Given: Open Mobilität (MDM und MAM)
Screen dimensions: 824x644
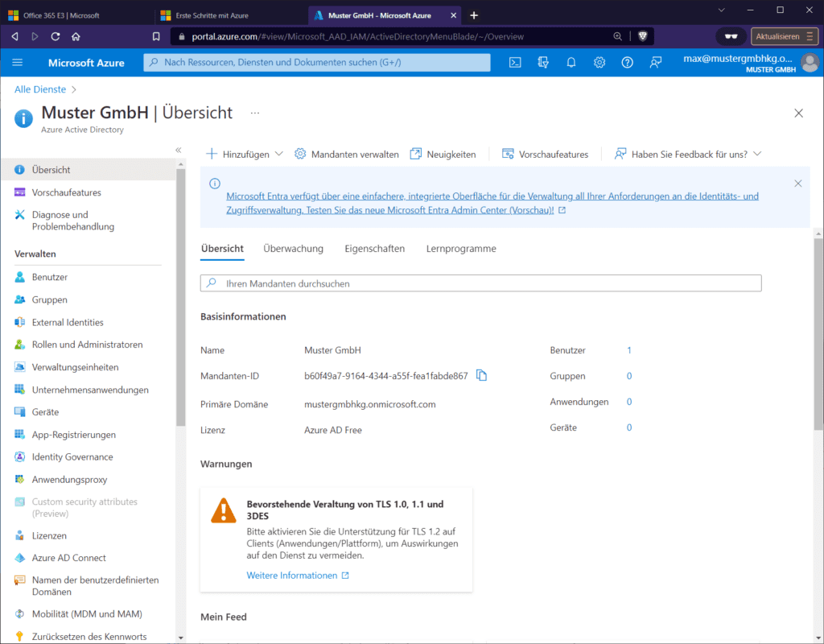Looking at the screenshot, I should click(89, 614).
